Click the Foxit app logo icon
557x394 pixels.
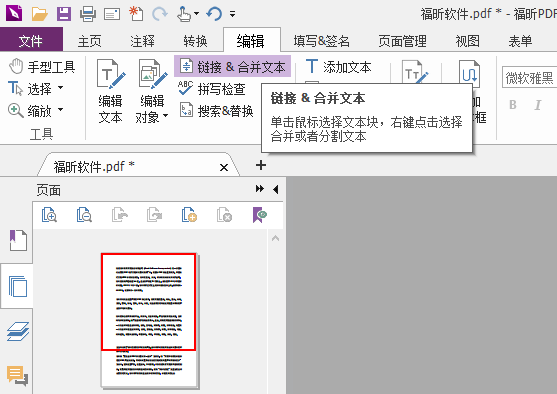(14, 13)
